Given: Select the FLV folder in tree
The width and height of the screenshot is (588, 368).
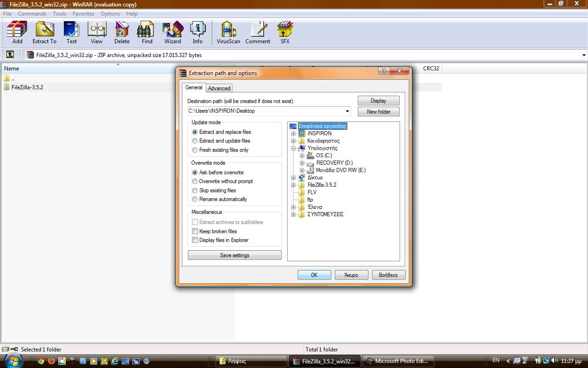Looking at the screenshot, I should click(x=312, y=192).
